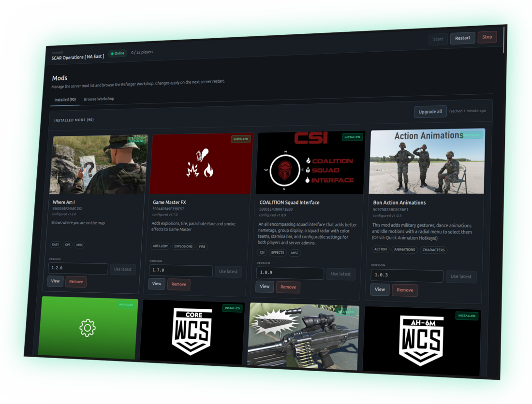The width and height of the screenshot is (532, 404).
Task: Open the WCS CORE mod thumbnail
Action: (192, 332)
